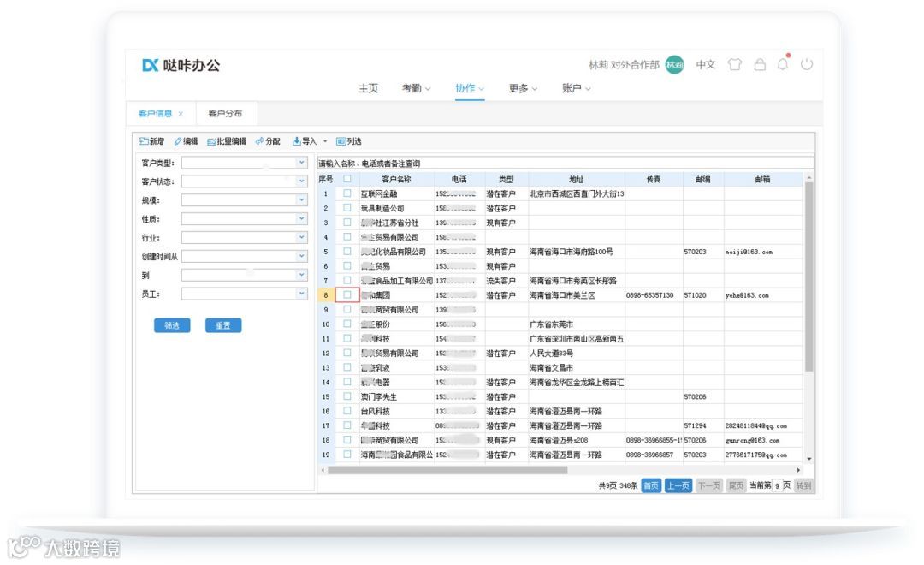The image size is (924, 565).
Task: Focus the customer search input field
Action: pyautogui.click(x=566, y=164)
